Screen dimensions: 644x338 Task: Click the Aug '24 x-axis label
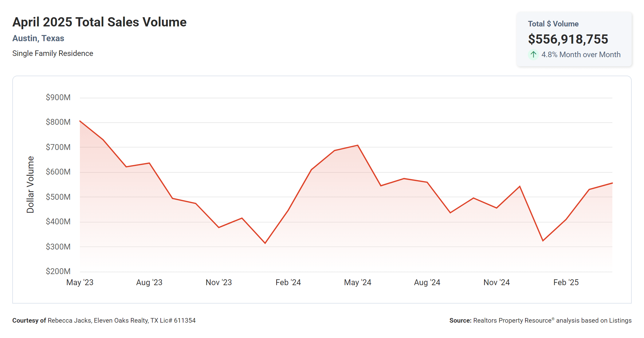point(427,282)
